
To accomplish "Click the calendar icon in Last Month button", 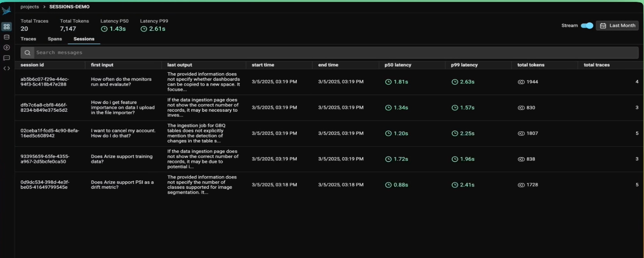I will click(603, 26).
